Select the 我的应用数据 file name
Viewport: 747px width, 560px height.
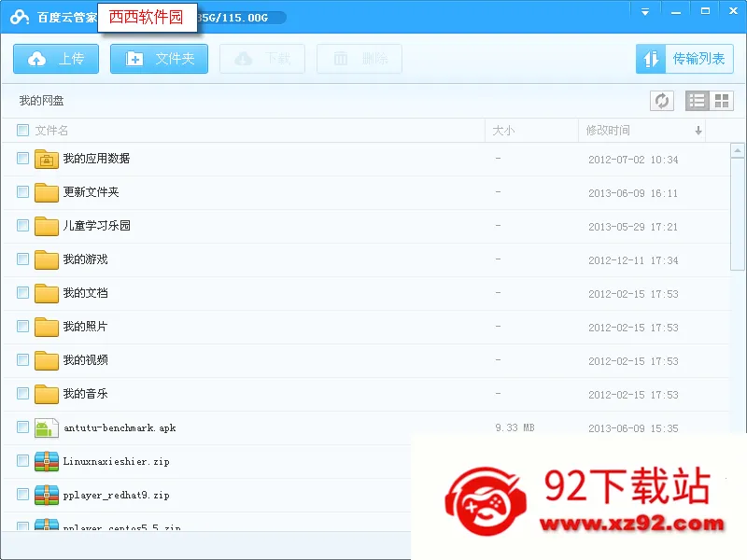pyautogui.click(x=97, y=158)
